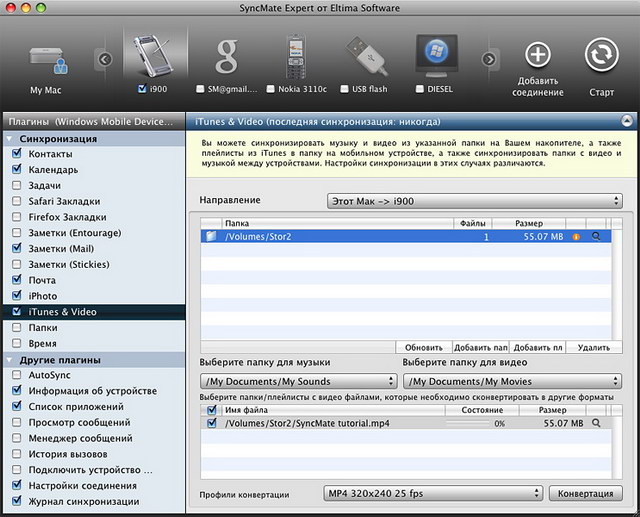Viewport: 640px width, 517px height.
Task: Click the Добавить пл button
Action: pos(538,348)
